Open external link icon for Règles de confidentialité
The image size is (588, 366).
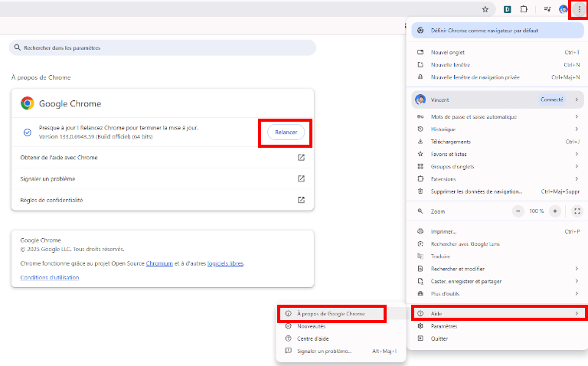tap(301, 200)
